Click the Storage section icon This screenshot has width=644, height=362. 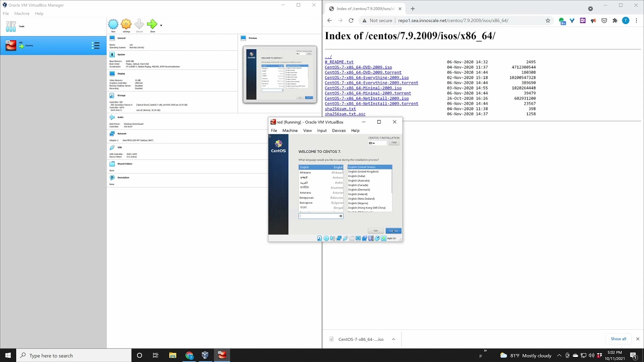click(x=112, y=95)
